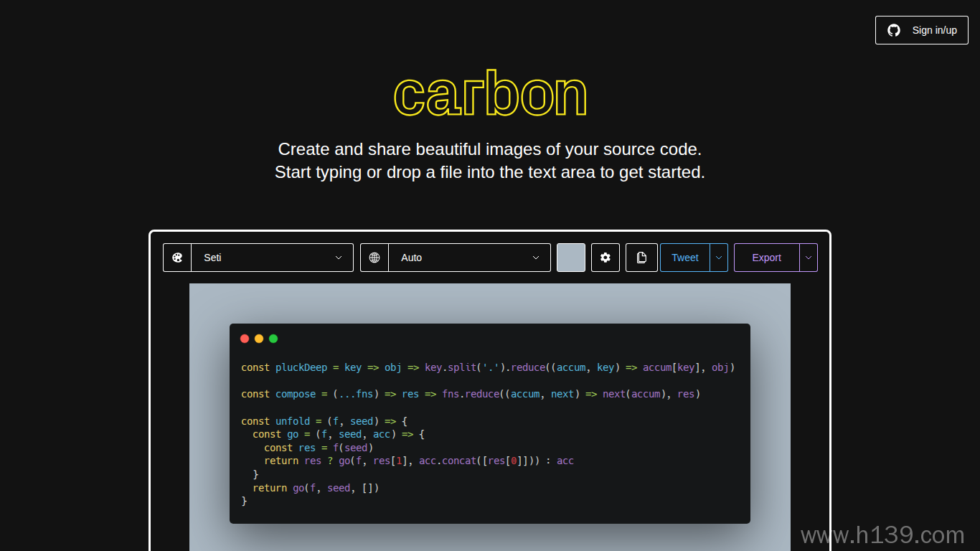Open settings with the gear icon
This screenshot has width=980, height=551.
606,258
